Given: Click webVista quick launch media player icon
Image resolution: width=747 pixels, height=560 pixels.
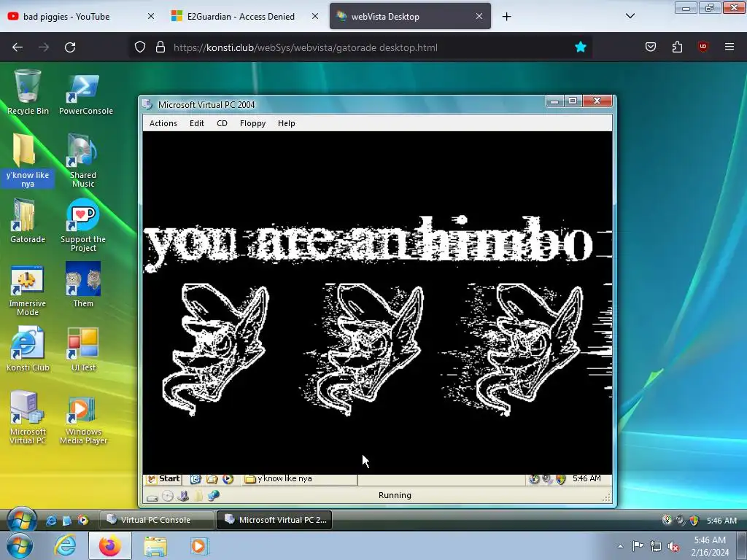Looking at the screenshot, I should coord(83,521).
